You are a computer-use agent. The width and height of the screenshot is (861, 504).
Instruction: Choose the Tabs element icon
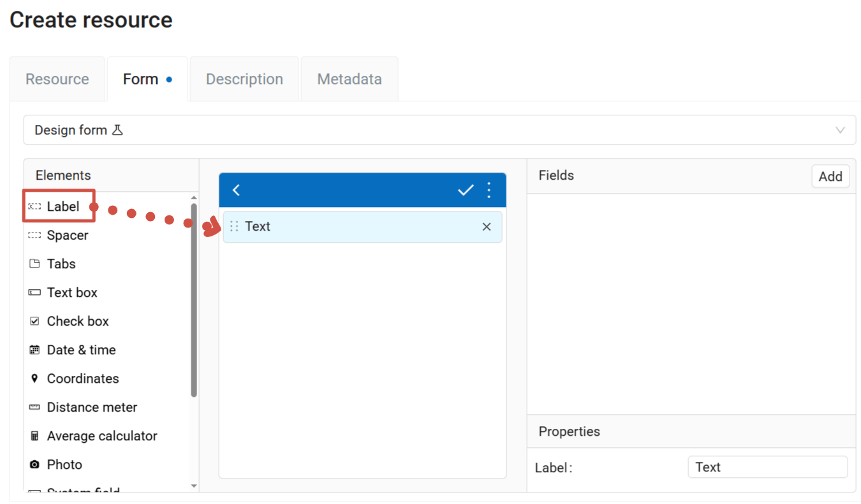click(x=34, y=264)
